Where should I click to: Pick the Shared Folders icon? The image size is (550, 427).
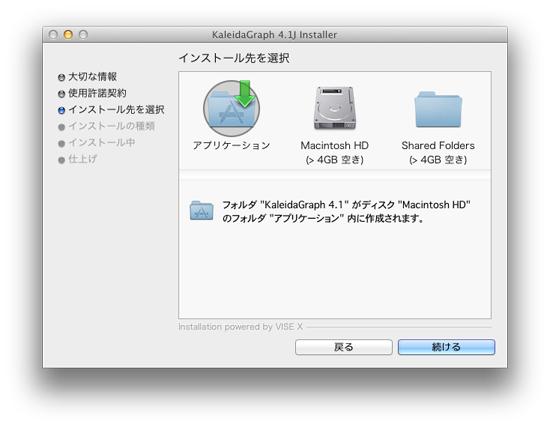(x=438, y=109)
